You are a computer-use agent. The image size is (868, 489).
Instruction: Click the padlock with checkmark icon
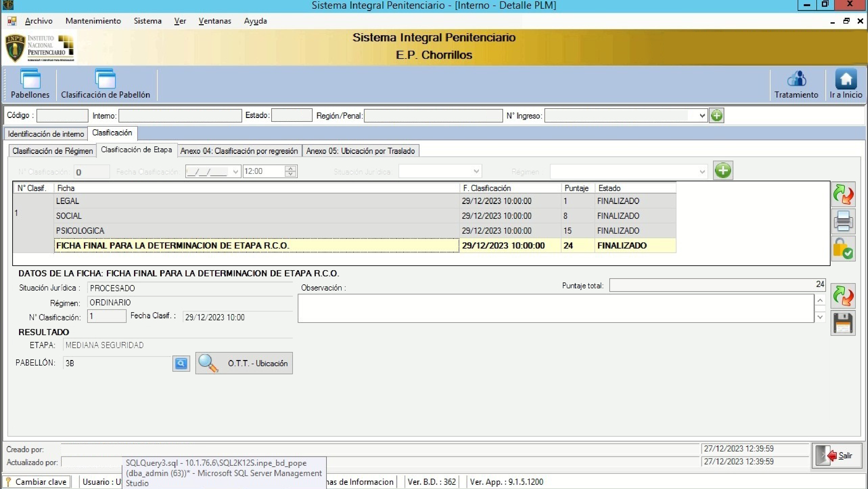[843, 249]
